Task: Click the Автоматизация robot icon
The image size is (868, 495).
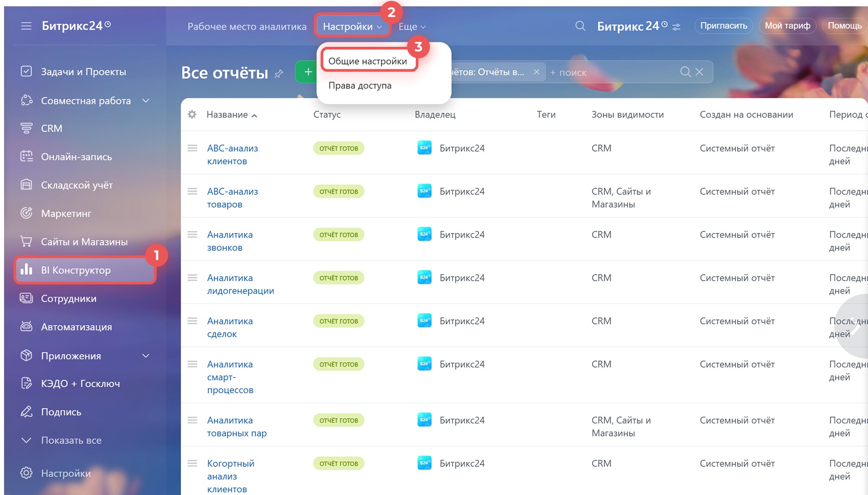Action: pos(26,327)
